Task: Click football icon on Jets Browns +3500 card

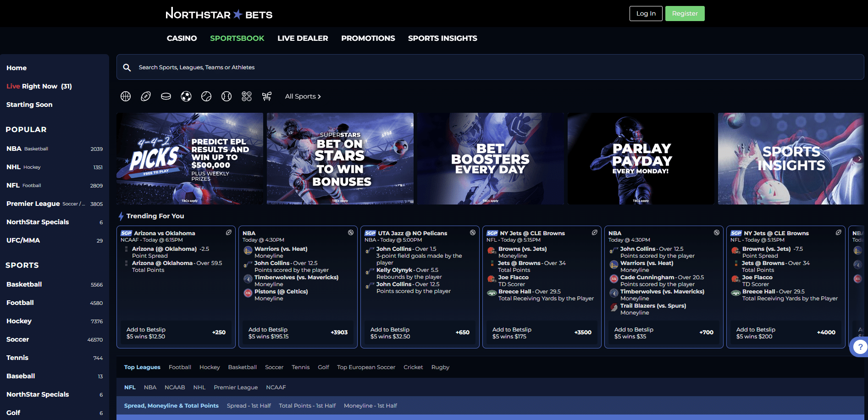Action: (595, 232)
